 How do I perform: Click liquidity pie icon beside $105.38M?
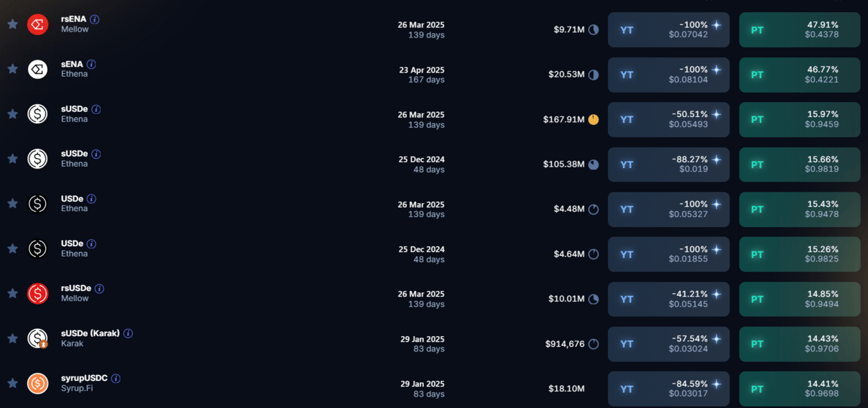pos(593,164)
